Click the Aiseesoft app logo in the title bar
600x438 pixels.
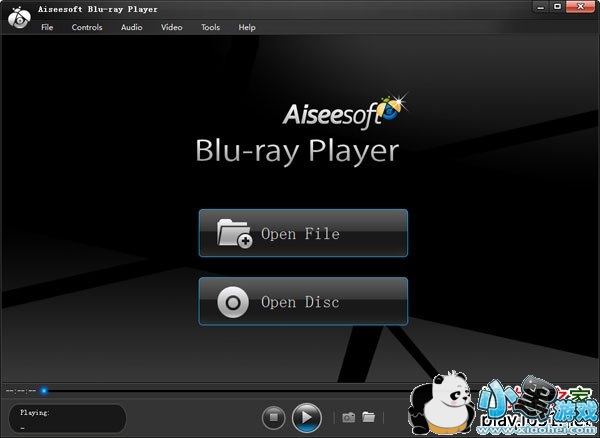click(x=19, y=18)
